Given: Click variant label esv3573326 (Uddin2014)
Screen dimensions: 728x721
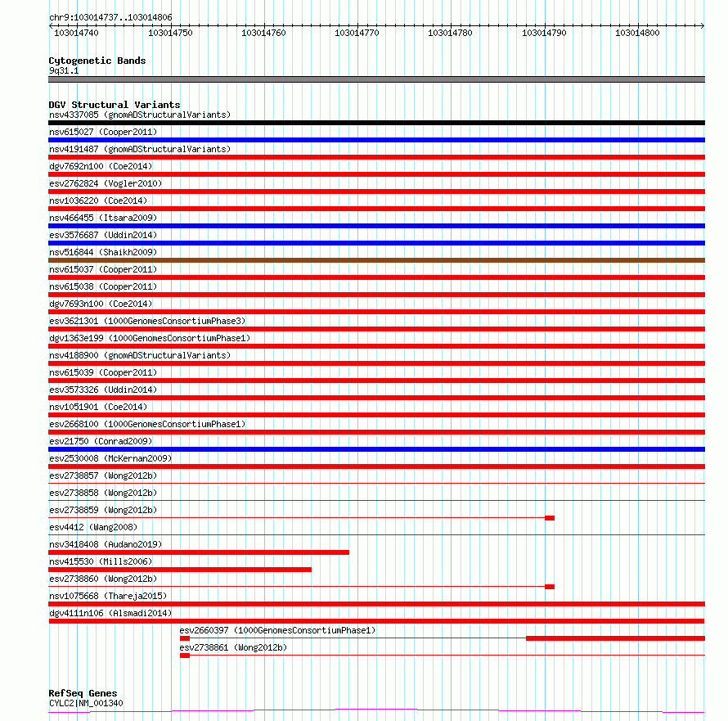Looking at the screenshot, I should pos(103,390).
